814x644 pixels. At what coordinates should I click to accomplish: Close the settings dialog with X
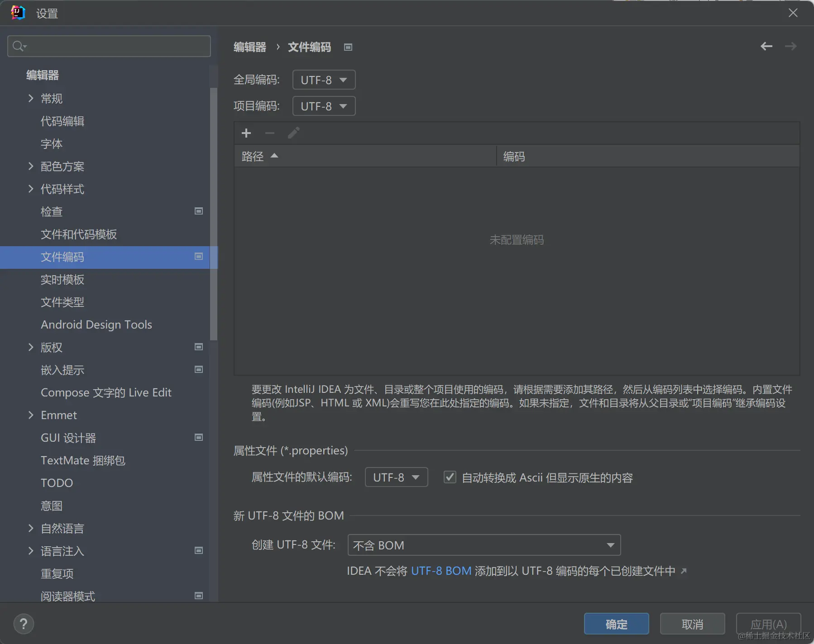pos(793,13)
